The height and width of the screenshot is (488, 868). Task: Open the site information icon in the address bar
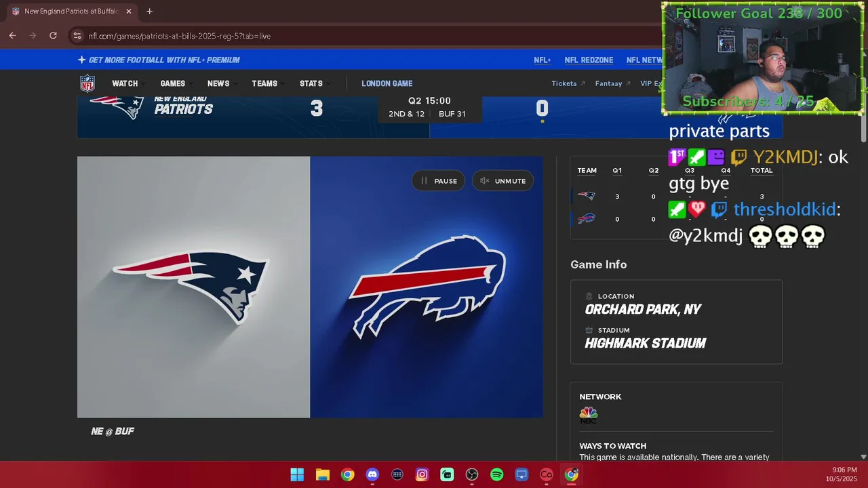(77, 36)
